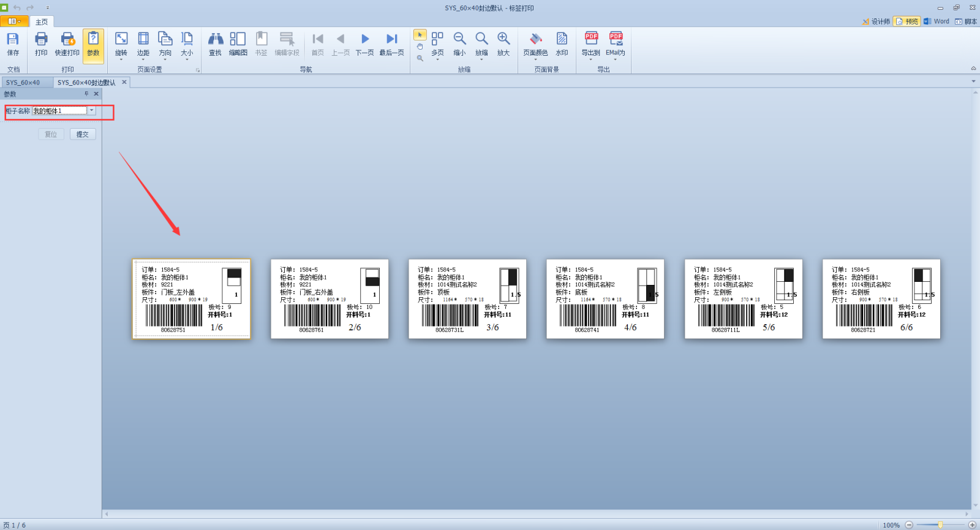Select label thumbnail 3/6 顶板
Screen dimensions: 980x530
(x=467, y=299)
